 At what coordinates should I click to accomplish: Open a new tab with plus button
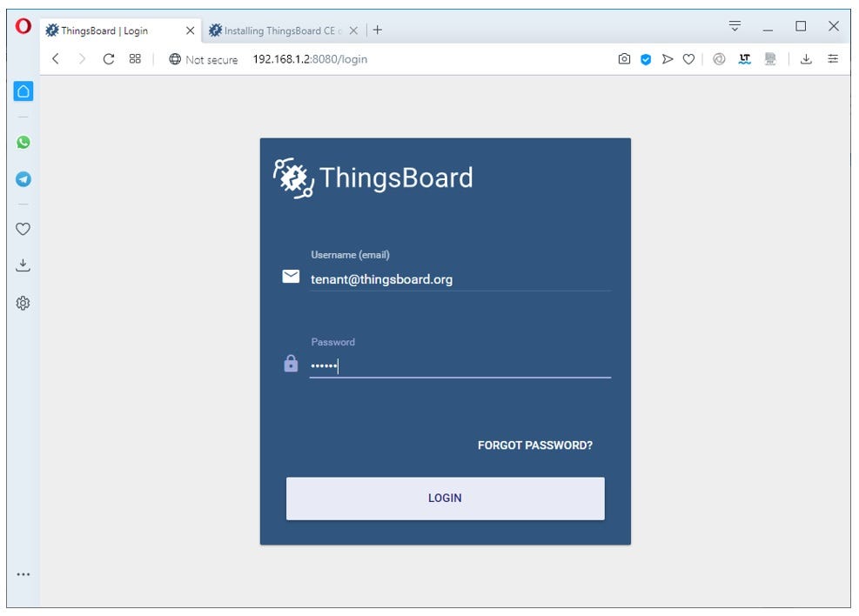pos(378,30)
